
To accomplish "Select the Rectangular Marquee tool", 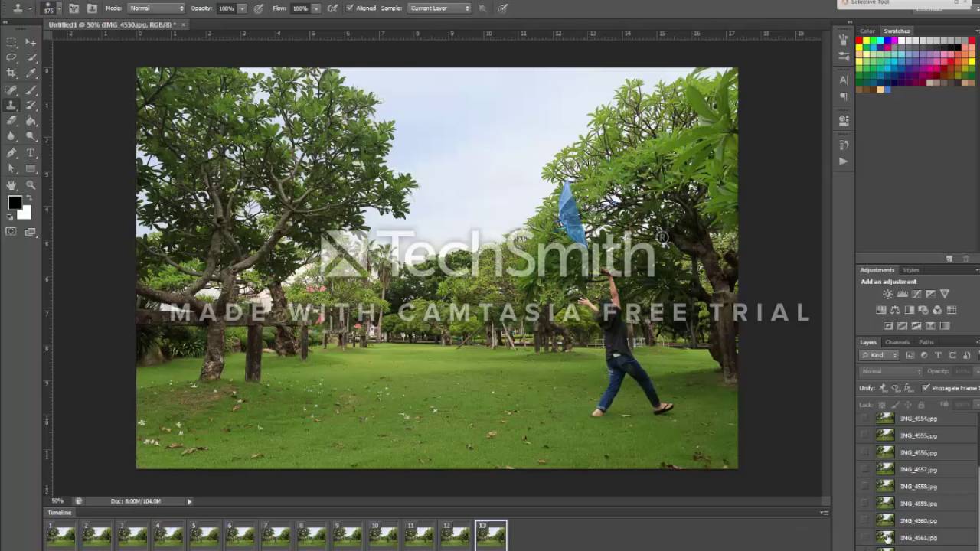I will click(11, 42).
